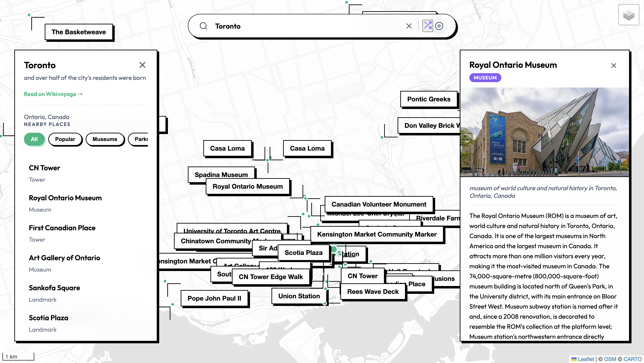Switch to the Museums filter
This screenshot has height=363, width=644.
click(105, 139)
